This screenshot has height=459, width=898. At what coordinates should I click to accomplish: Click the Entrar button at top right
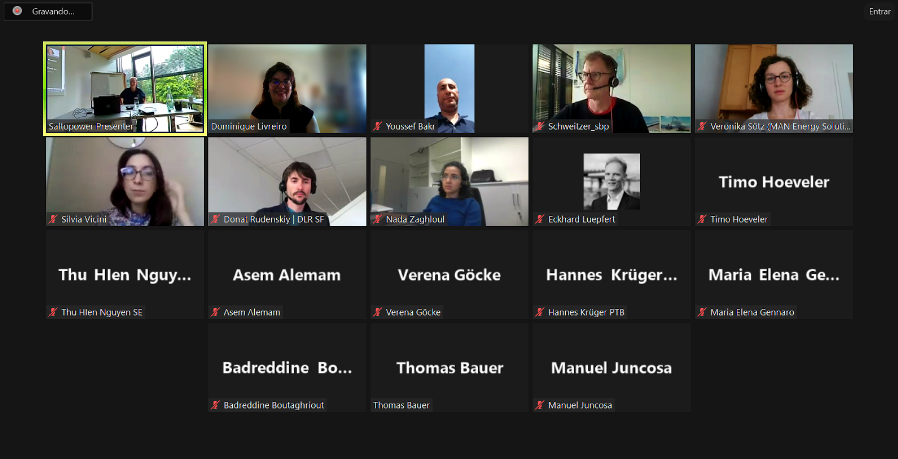[x=879, y=11]
